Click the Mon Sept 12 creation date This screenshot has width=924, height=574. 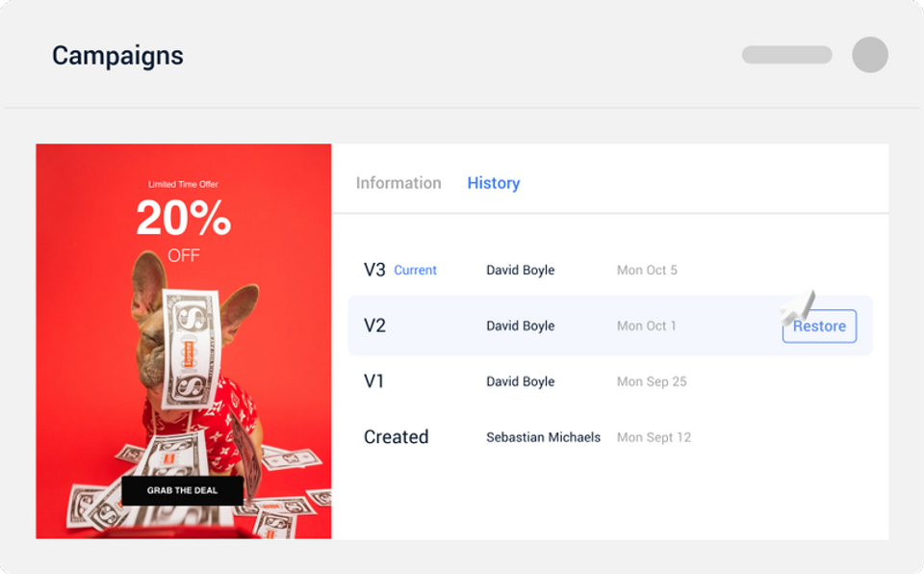654,437
